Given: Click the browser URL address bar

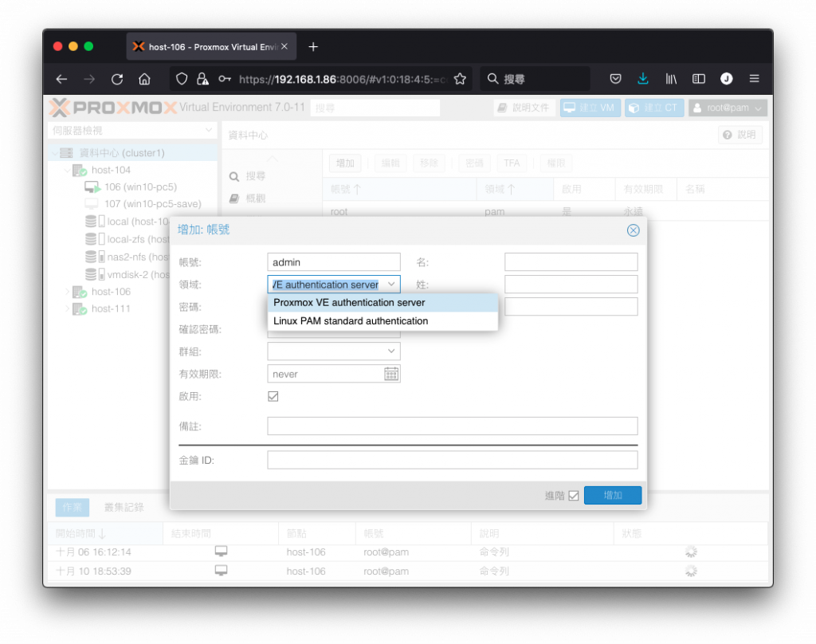Looking at the screenshot, I should coord(343,79).
